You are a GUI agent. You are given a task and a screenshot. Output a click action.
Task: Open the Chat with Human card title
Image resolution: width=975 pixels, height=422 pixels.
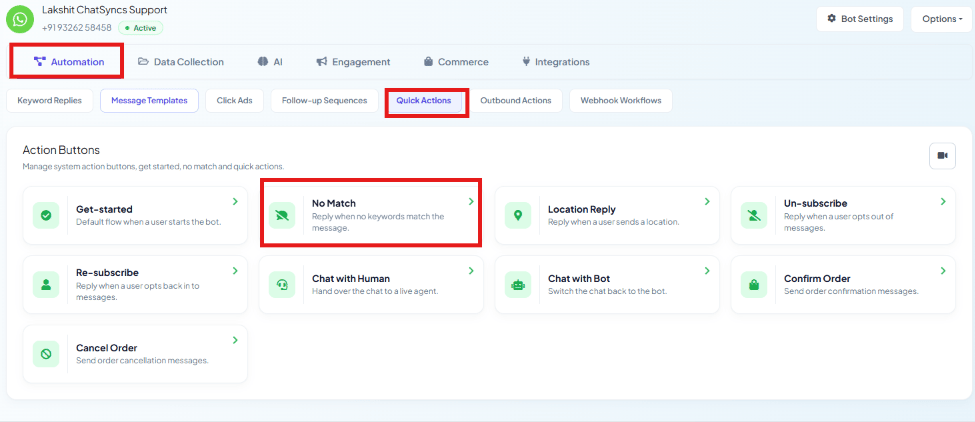(x=351, y=279)
